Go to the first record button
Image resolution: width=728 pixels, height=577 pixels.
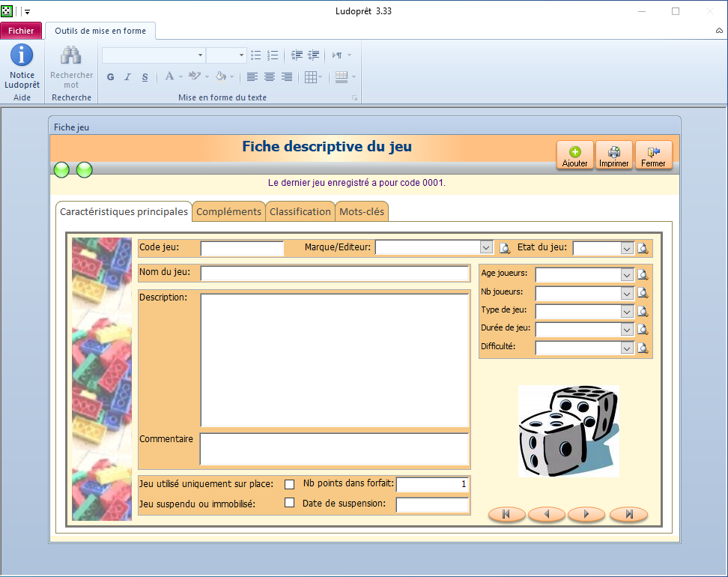pos(507,514)
